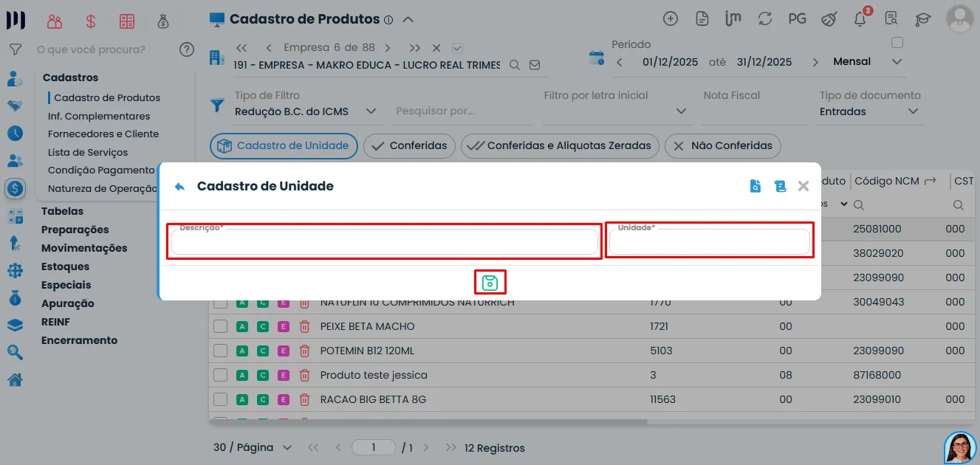This screenshot has height=465, width=980.
Task: Click the refresh/sync icon in the header
Action: [x=765, y=19]
